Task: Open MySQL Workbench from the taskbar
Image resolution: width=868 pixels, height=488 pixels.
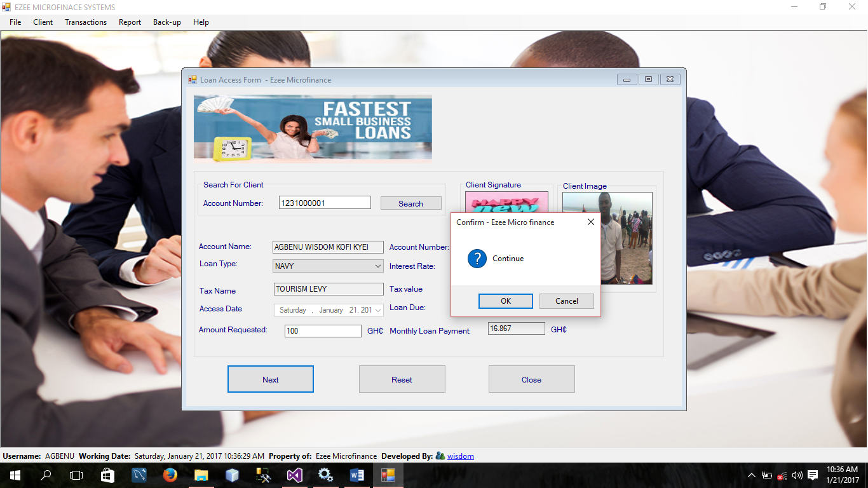Action: tap(139, 475)
